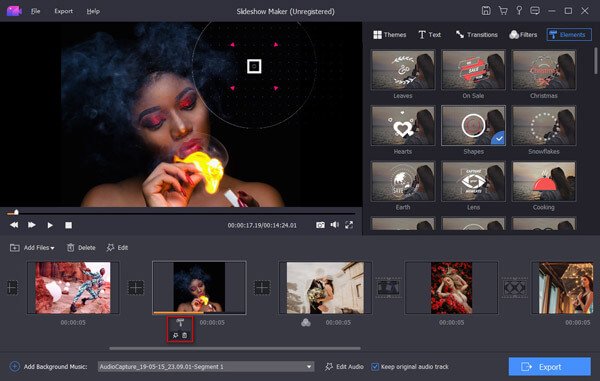
Task: Toggle Keep original audio track checkbox
Action: click(375, 367)
